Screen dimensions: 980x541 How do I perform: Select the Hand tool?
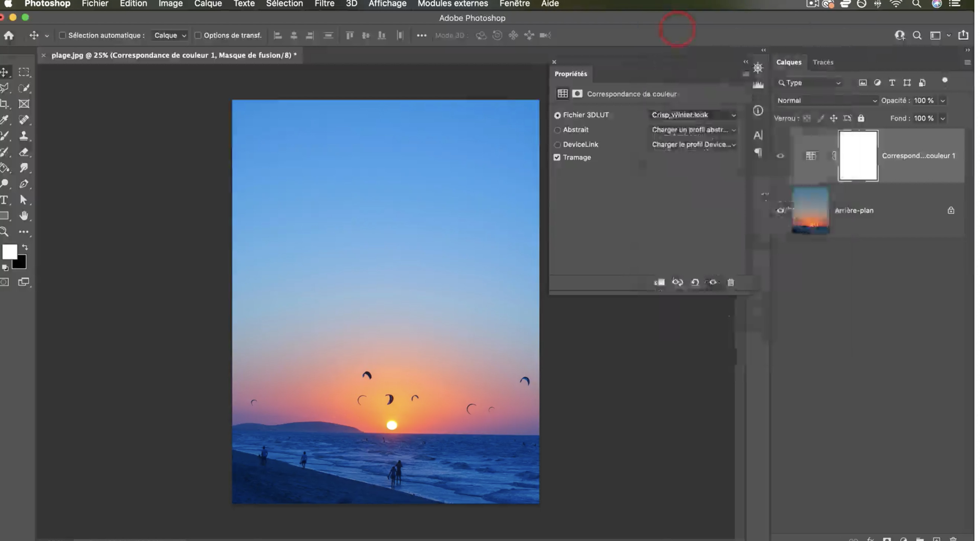tap(24, 216)
